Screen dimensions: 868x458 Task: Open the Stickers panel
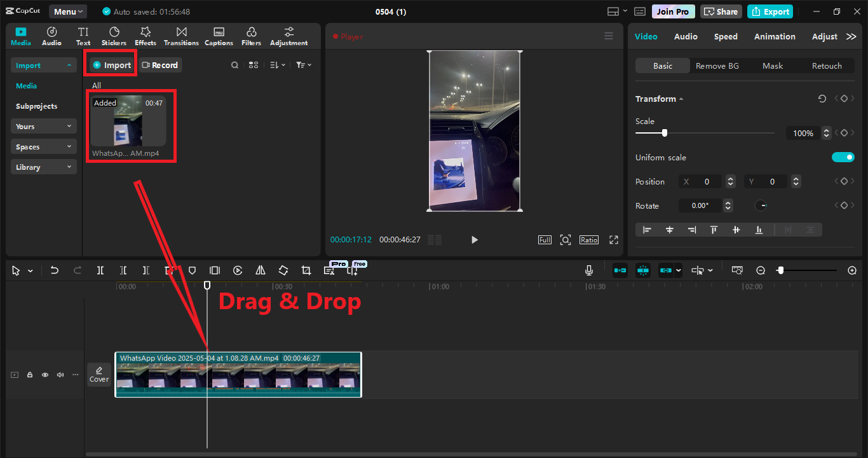point(114,36)
